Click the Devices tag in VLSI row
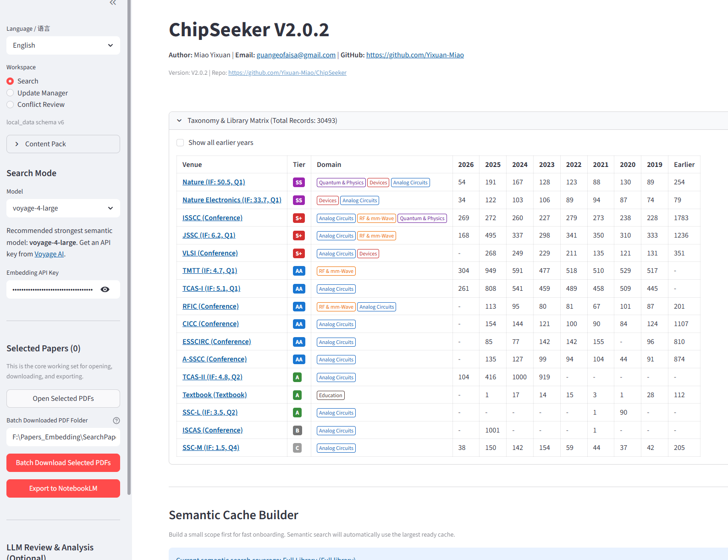Screen dimensions: 728x560 368,254
